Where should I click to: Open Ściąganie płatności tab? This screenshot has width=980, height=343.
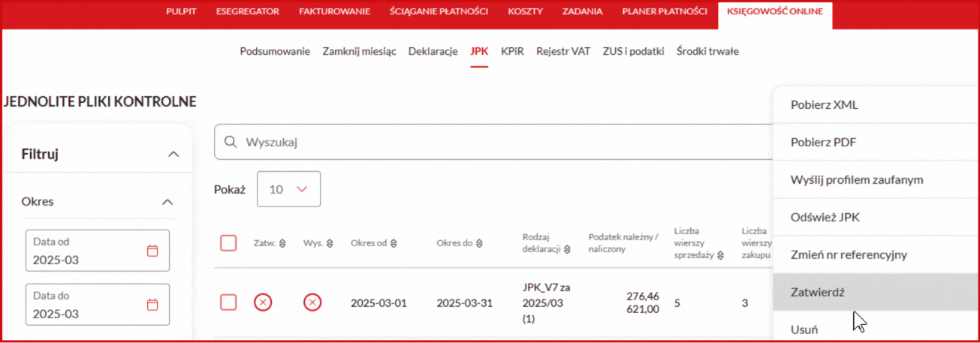[x=439, y=11]
